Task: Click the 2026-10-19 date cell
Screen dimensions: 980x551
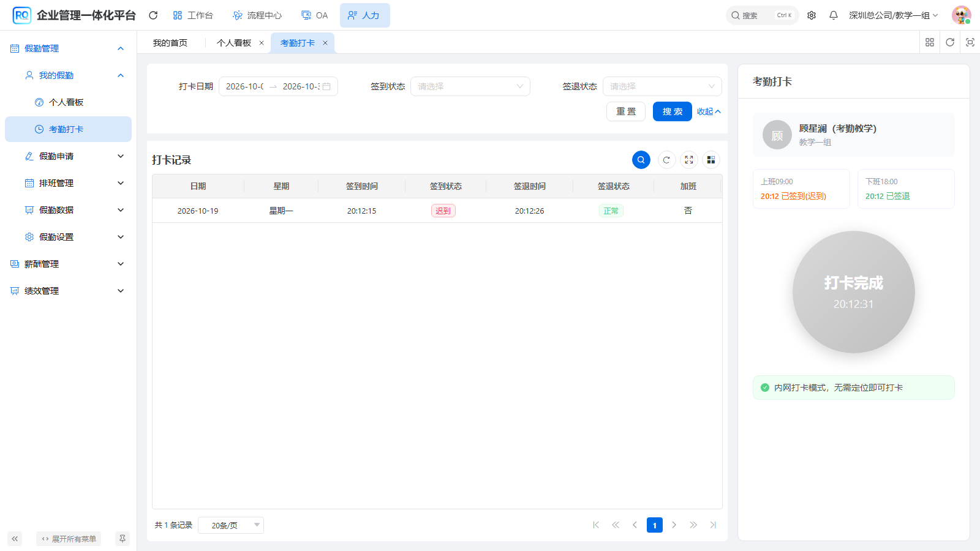Action: pos(198,211)
